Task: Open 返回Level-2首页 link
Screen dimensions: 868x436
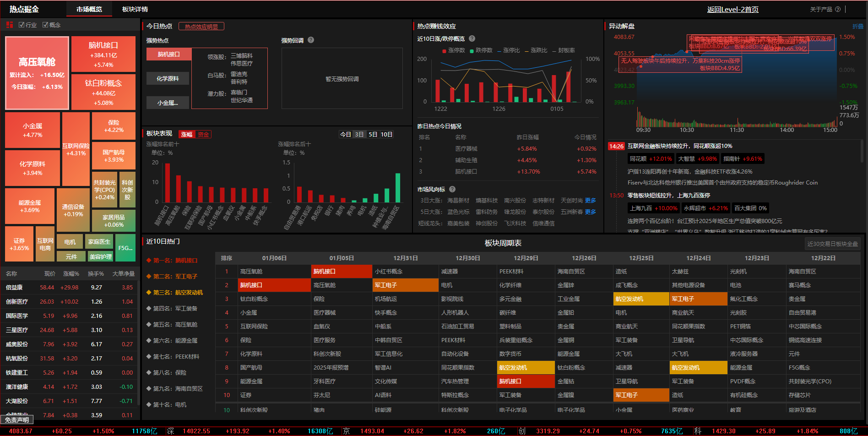Action: tap(732, 9)
